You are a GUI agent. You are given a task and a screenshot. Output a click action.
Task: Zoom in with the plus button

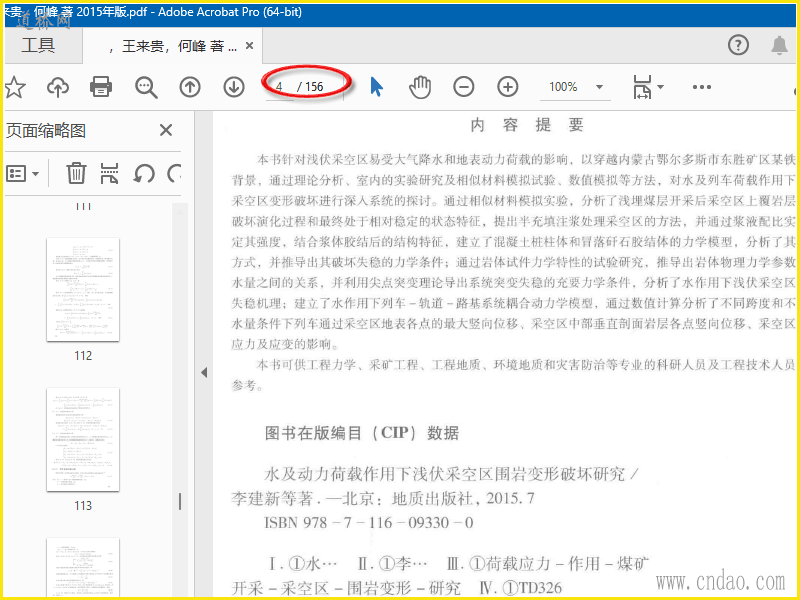(508, 87)
